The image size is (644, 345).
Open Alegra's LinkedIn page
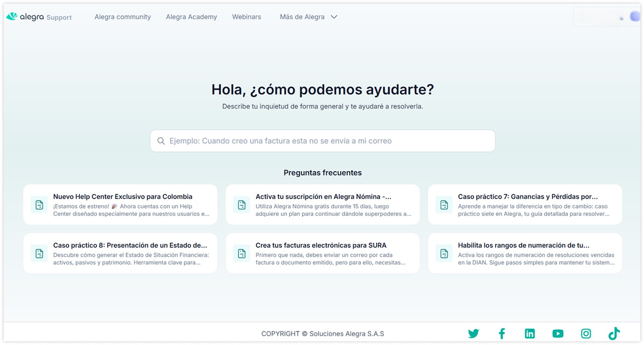(x=530, y=333)
